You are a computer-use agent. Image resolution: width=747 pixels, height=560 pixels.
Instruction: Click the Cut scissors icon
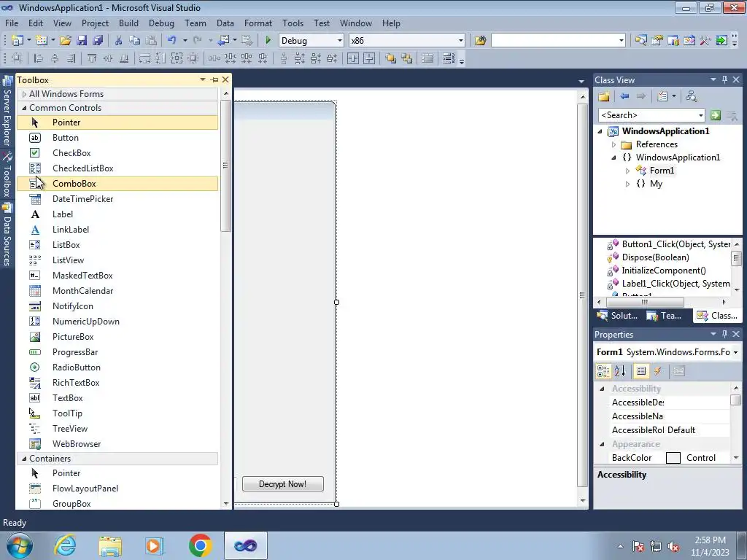click(x=119, y=41)
